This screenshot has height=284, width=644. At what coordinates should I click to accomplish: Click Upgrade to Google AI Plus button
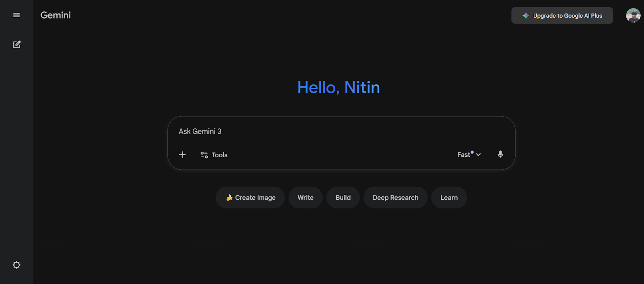562,15
